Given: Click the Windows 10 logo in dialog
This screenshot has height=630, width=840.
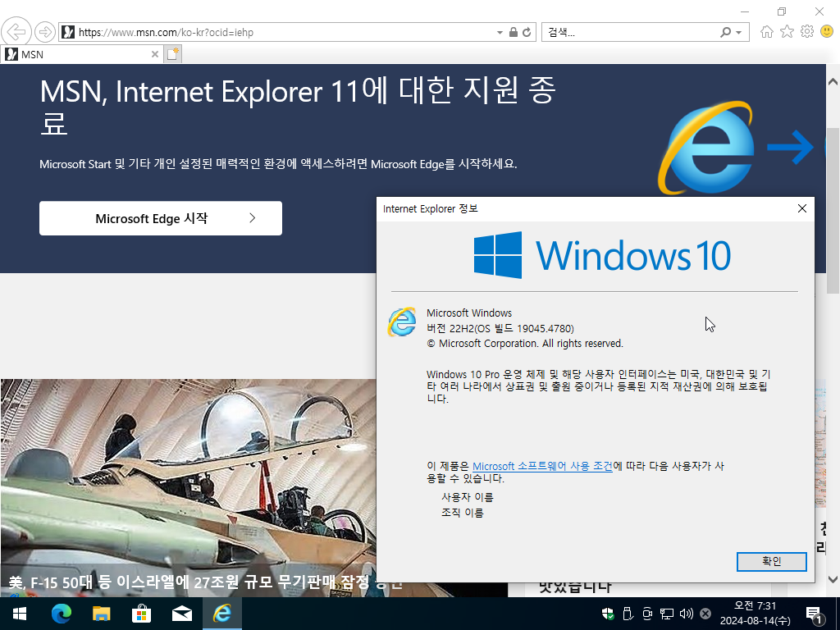Looking at the screenshot, I should tap(603, 255).
